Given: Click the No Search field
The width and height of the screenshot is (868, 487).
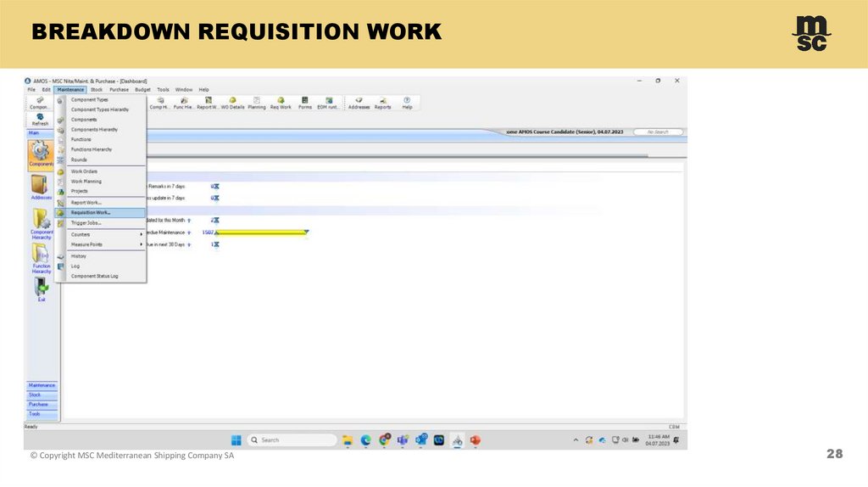Looking at the screenshot, I should tap(658, 132).
